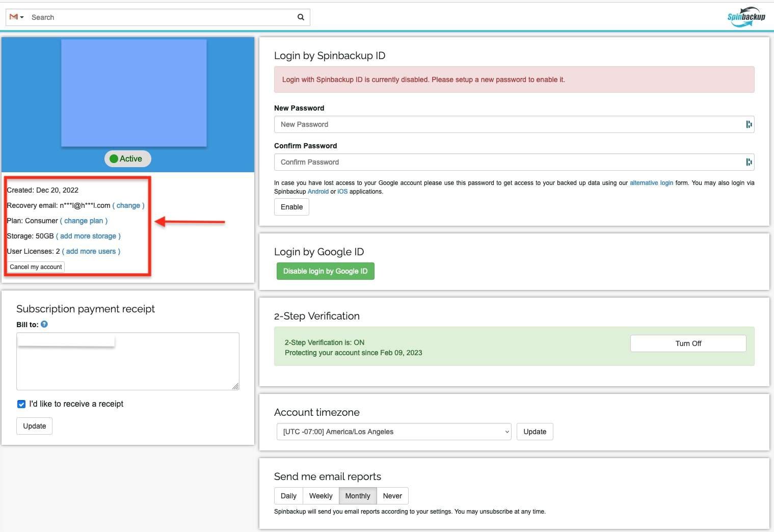This screenshot has height=532, width=774.
Task: Click the Enable password button
Action: (x=291, y=207)
